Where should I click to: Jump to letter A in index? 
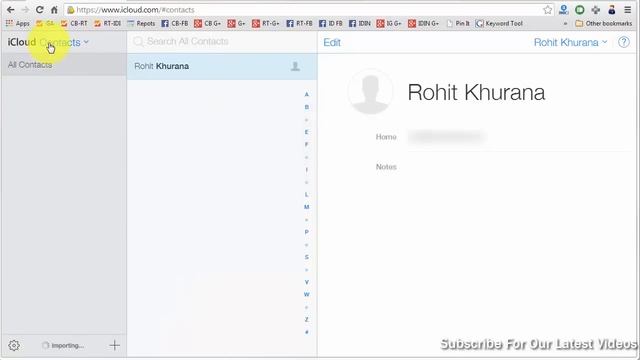307,94
